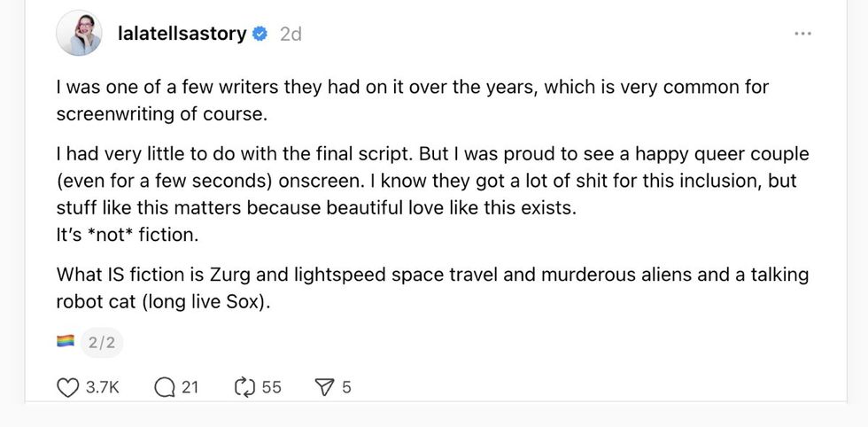The image size is (868, 427).
Task: Open lalatellsastory profile picture
Action: 78,34
